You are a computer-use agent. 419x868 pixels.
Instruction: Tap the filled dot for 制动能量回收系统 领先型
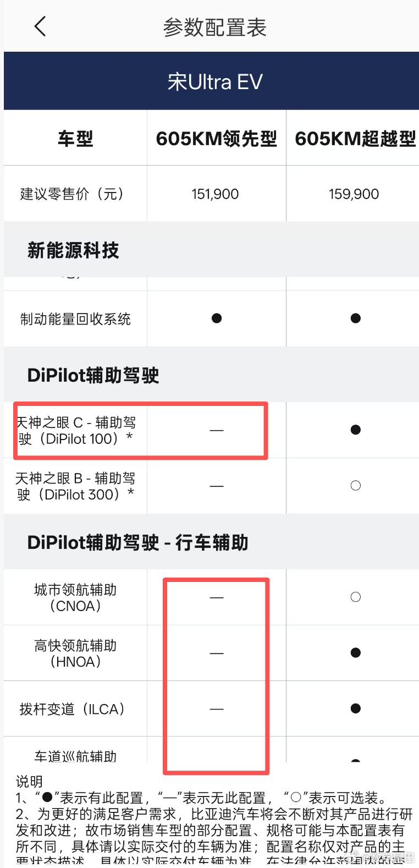(x=217, y=318)
